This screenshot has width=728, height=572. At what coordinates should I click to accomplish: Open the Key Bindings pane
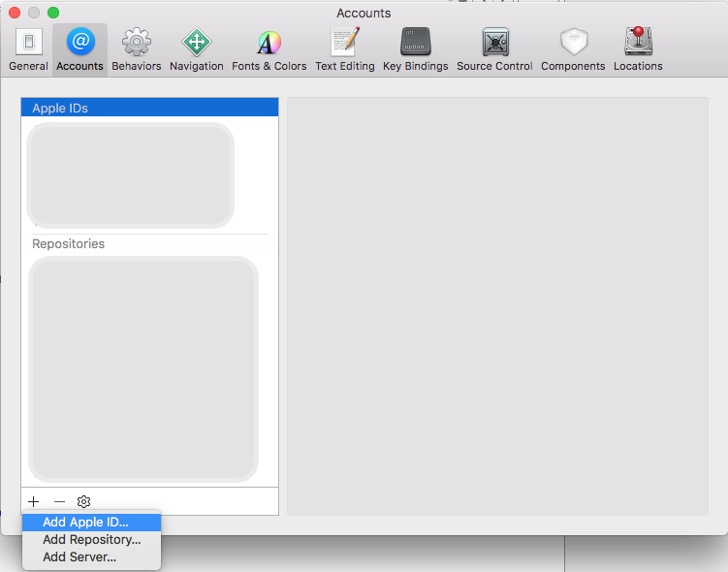pyautogui.click(x=416, y=49)
